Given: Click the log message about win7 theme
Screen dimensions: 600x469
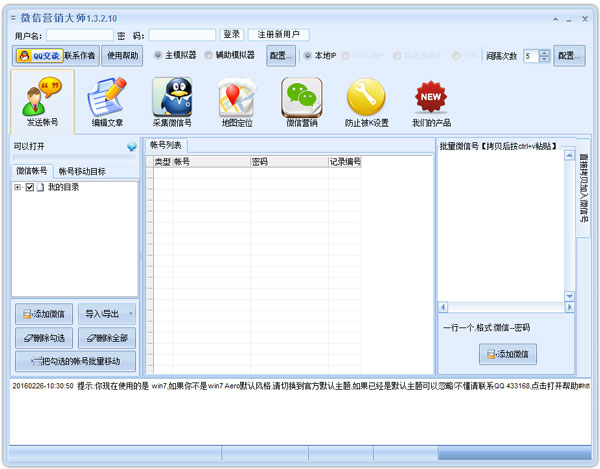Looking at the screenshot, I should [x=301, y=386].
